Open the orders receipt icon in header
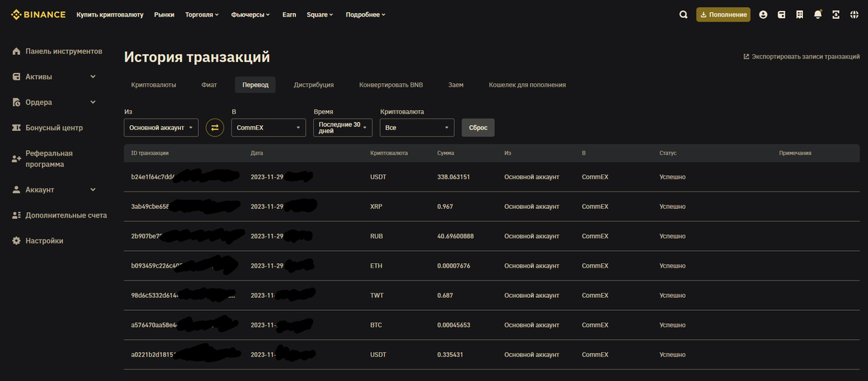 pyautogui.click(x=800, y=14)
